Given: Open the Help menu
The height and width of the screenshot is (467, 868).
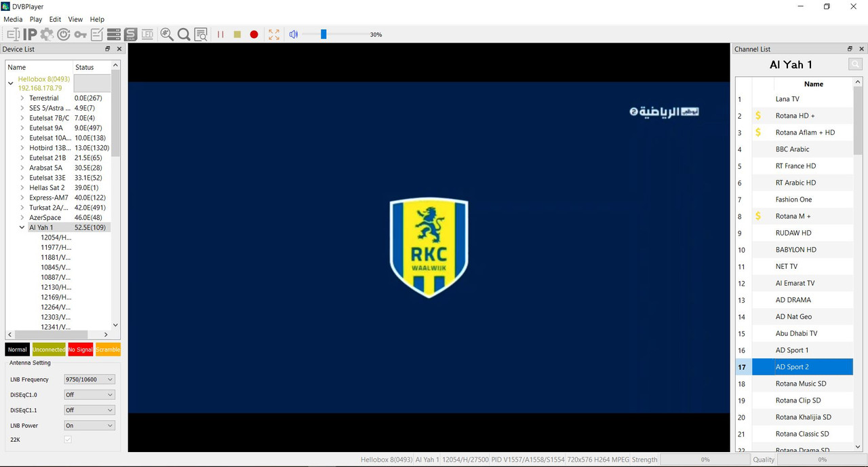Looking at the screenshot, I should coord(97,20).
